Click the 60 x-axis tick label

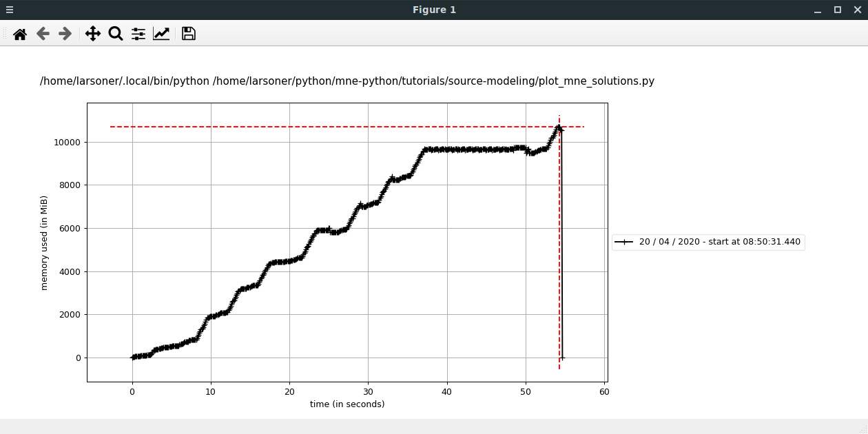pyautogui.click(x=604, y=391)
